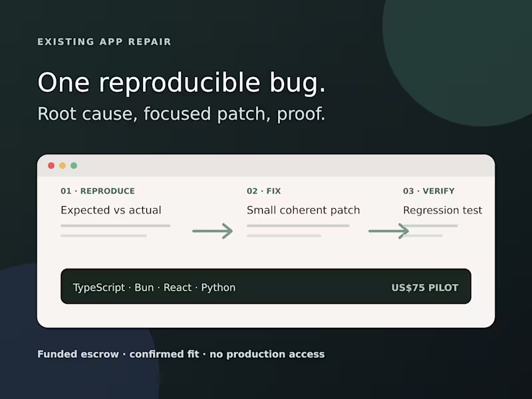The width and height of the screenshot is (532, 399).
Task: Click 'Expected vs actual' text
Action: [111, 210]
